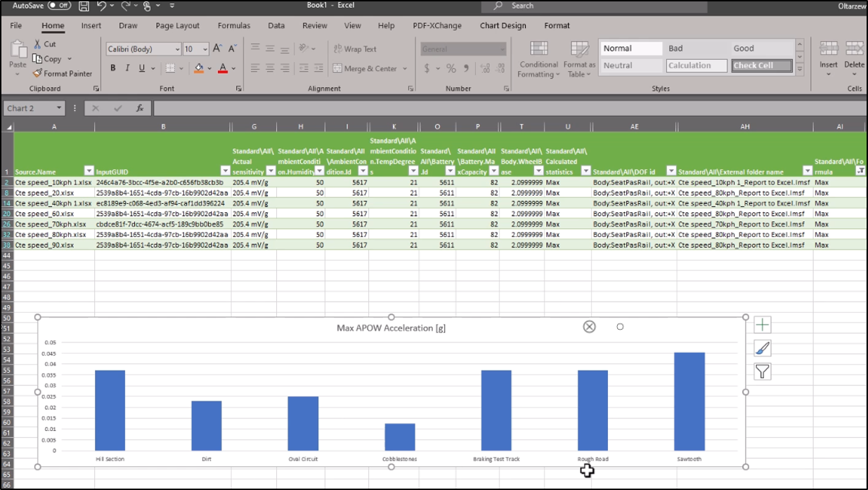This screenshot has height=490, width=868.
Task: Click Merge & Center button
Action: coord(365,69)
